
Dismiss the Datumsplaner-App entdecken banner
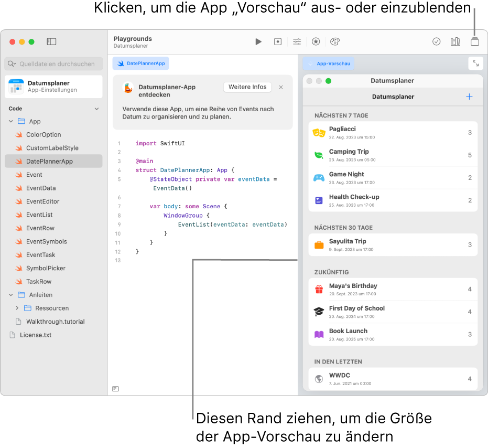(x=281, y=87)
